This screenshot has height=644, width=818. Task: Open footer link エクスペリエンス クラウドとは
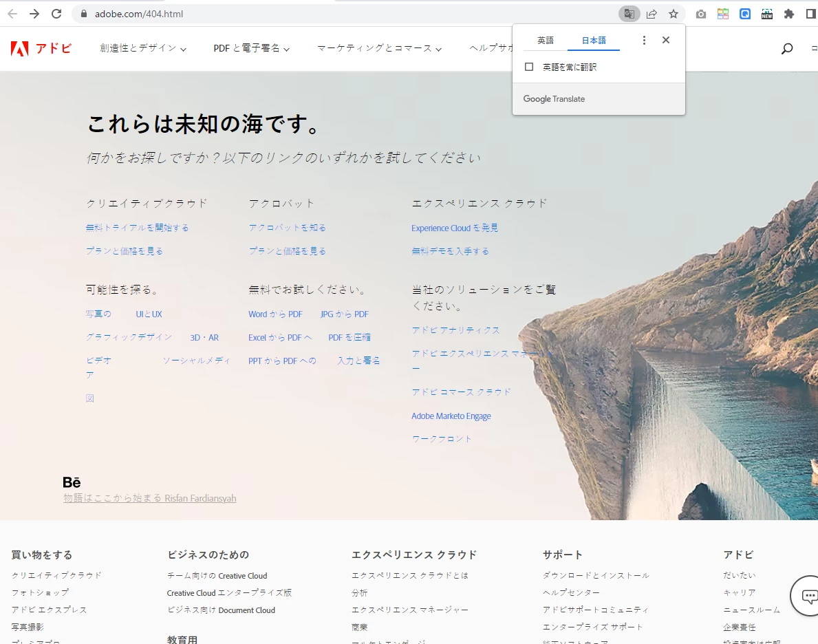point(410,575)
